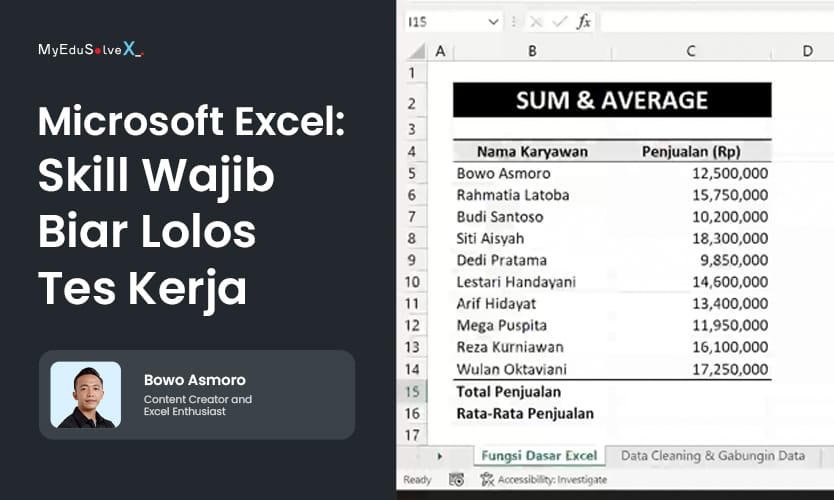Select the Lestari Handayani cell
Viewport: 834px width, 500px height.
532,282
